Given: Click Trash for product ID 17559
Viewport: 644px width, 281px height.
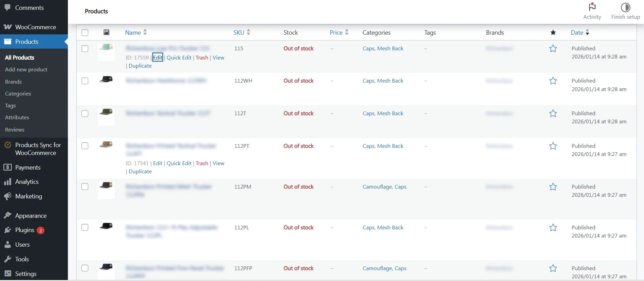Looking at the screenshot, I should pos(202,57).
